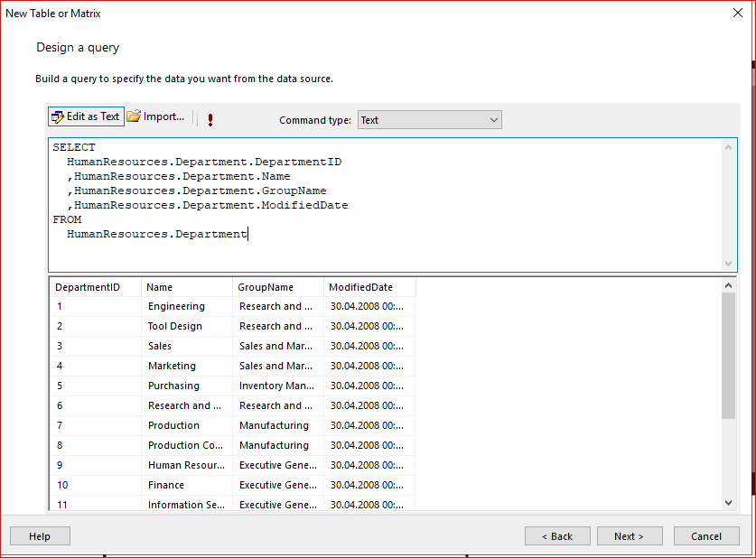Select the Engineering row cell
Image resolution: width=756 pixels, height=558 pixels.
click(x=176, y=307)
